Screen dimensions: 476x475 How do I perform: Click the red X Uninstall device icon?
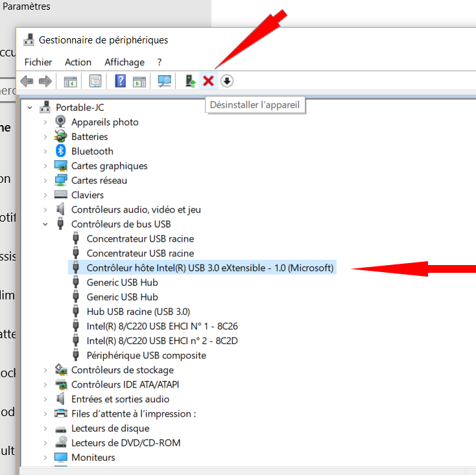[208, 81]
